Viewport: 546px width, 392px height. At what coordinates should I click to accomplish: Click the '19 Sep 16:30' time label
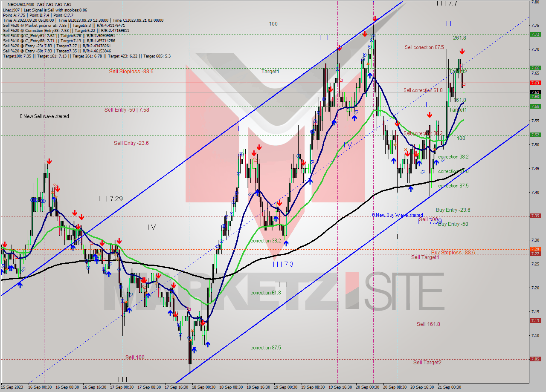click(340, 387)
